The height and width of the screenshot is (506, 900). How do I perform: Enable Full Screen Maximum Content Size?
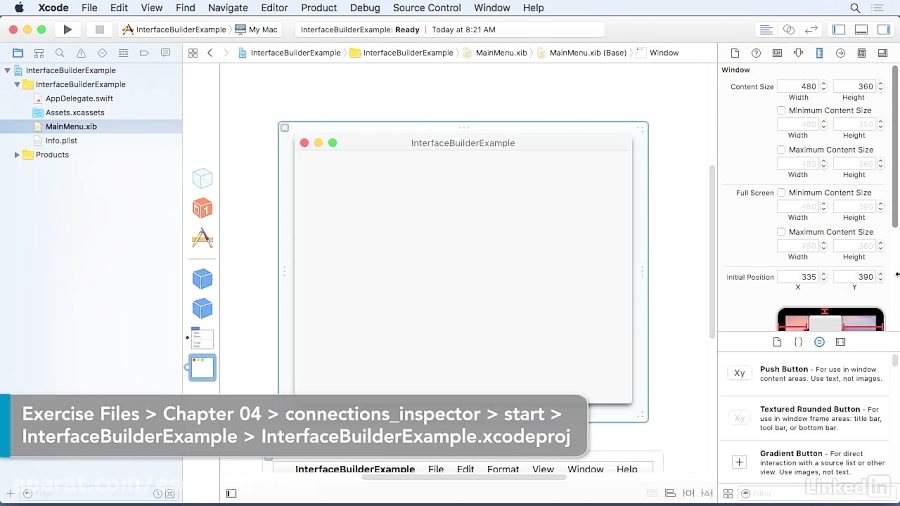pyautogui.click(x=781, y=232)
